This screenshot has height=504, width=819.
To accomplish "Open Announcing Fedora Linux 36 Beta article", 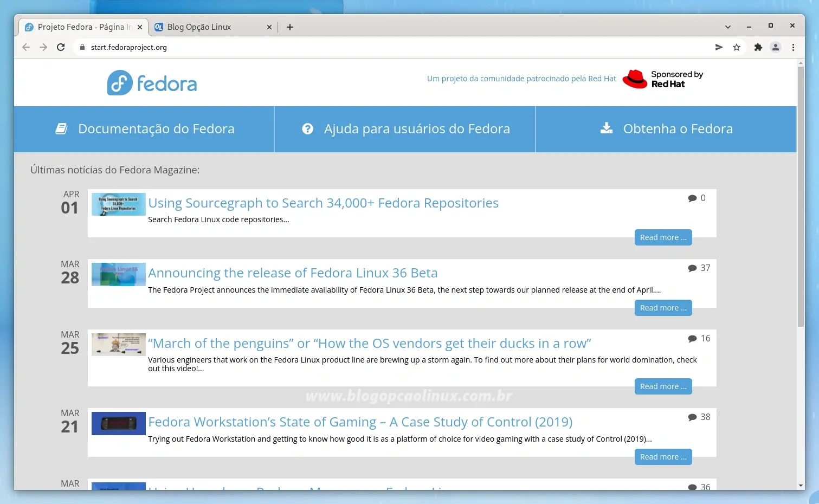I will coord(293,273).
